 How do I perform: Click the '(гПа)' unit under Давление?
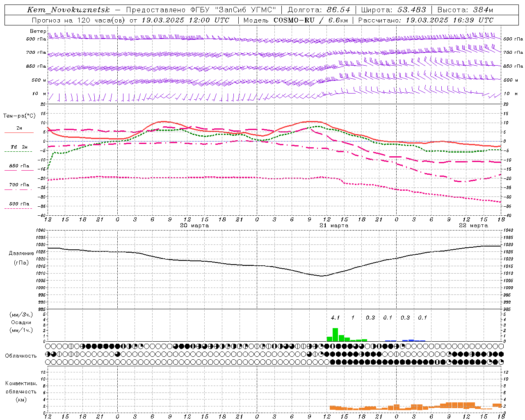coord(21,263)
